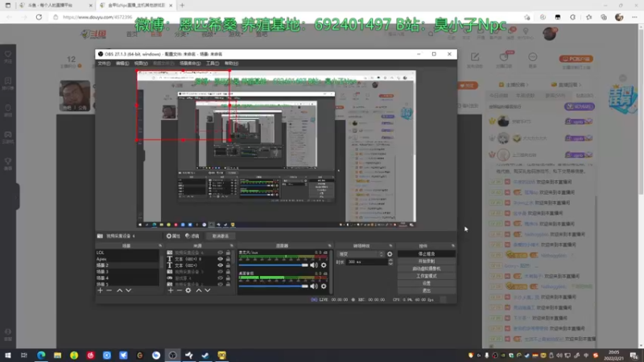Open 滤镜 filters in source toolbar
This screenshot has height=362, width=644.
[192, 236]
